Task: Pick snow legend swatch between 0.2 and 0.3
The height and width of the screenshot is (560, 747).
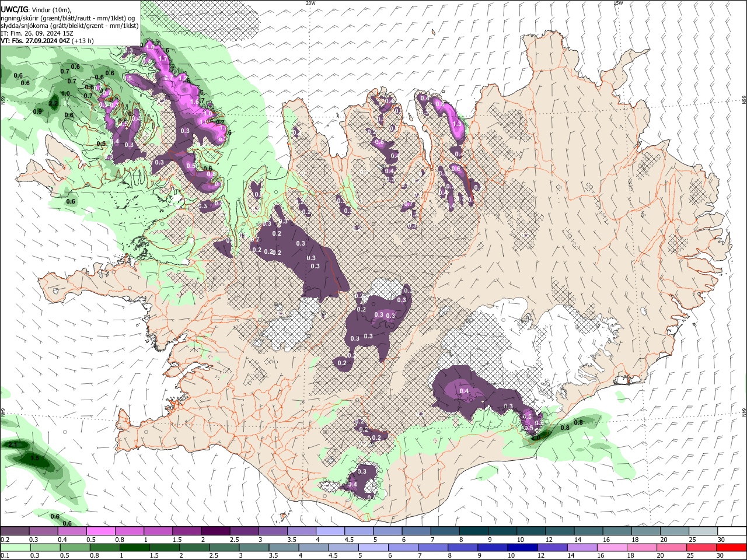Action: coord(15,531)
